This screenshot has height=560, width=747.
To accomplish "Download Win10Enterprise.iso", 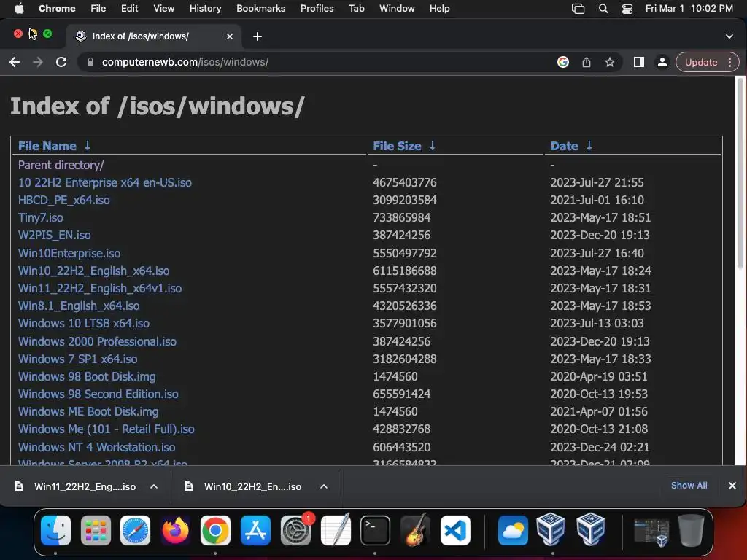I will pos(69,253).
